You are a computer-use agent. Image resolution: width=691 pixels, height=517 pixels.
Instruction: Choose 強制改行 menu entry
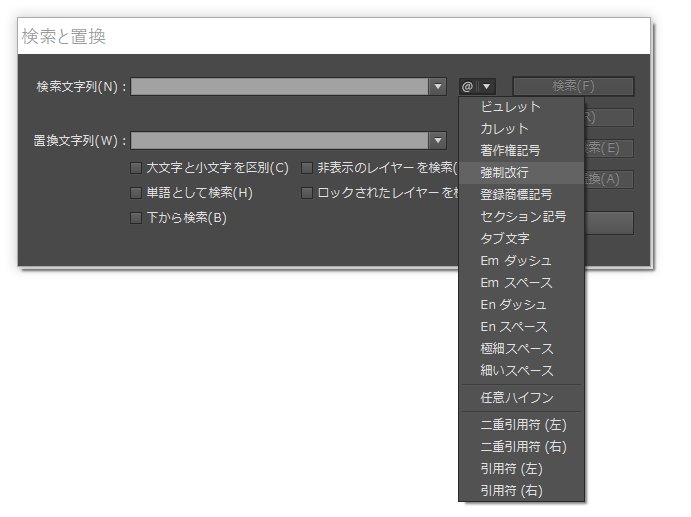[x=522, y=173]
